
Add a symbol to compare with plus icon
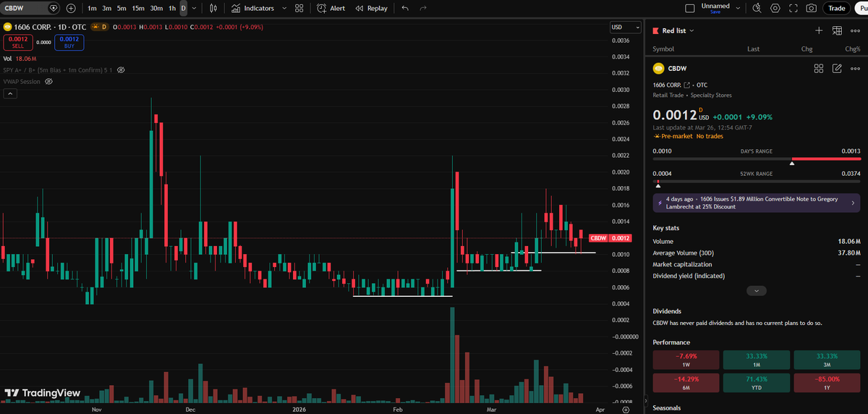(71, 8)
